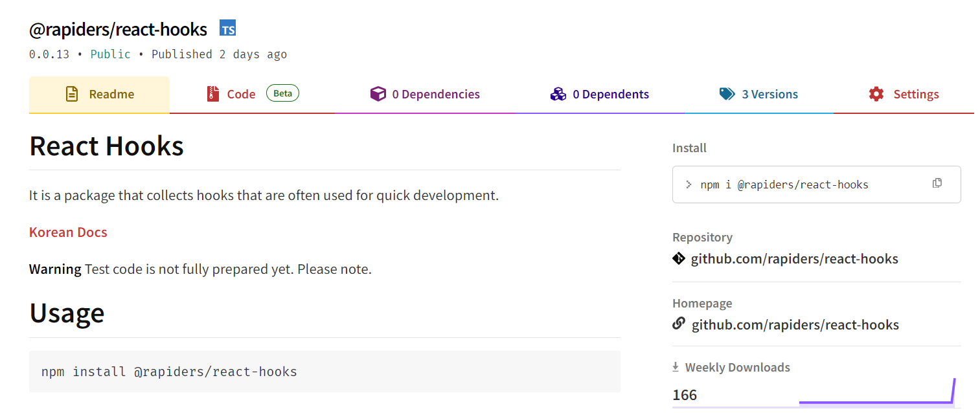The width and height of the screenshot is (980, 413).
Task: Click the TypeScript TS badge icon
Action: tap(227, 28)
